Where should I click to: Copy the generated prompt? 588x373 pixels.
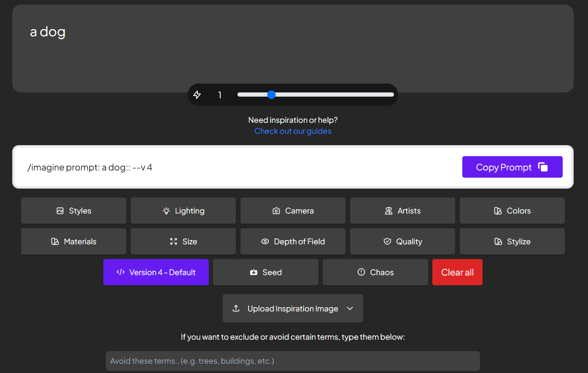(x=512, y=167)
